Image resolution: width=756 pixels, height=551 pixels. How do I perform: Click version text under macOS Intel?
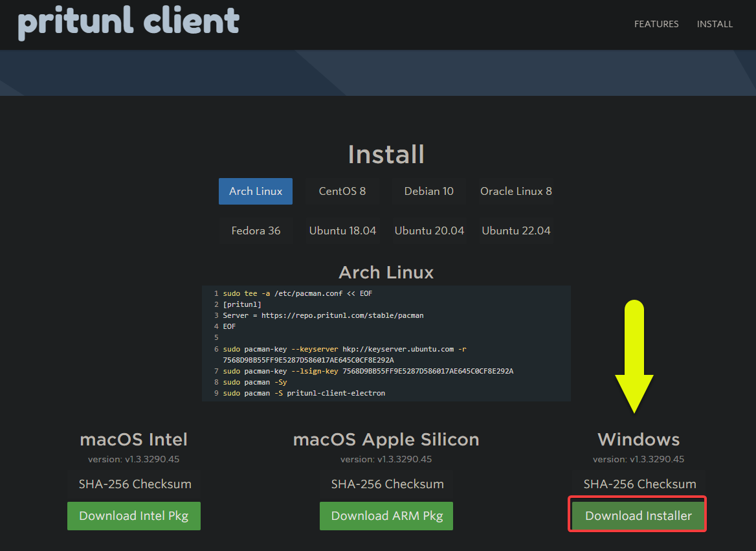pyautogui.click(x=133, y=459)
